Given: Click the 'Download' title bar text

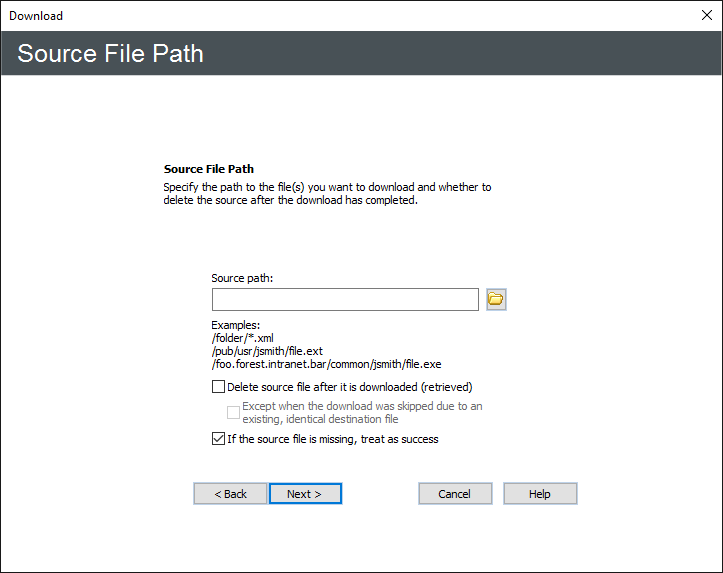Looking at the screenshot, I should click(x=36, y=16).
